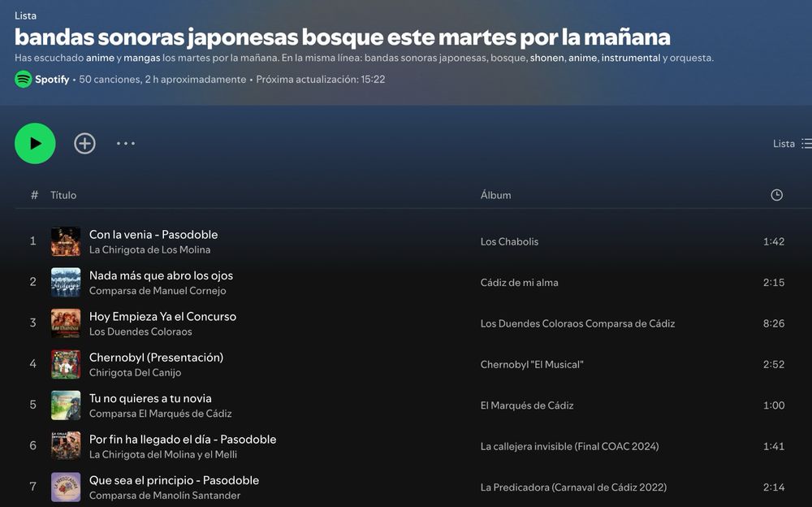Open artist Comparsa de Manuel Cornejo

click(158, 290)
